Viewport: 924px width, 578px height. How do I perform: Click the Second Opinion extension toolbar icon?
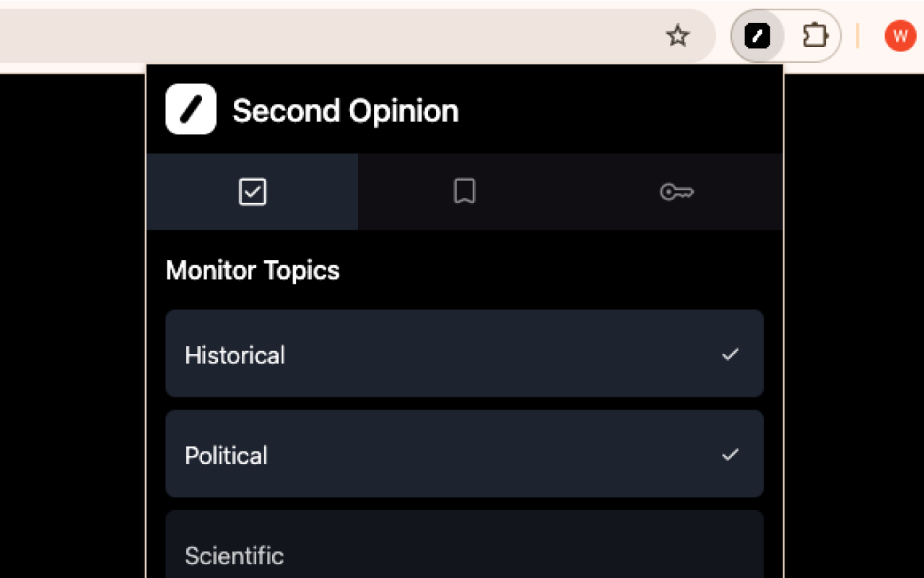(757, 35)
